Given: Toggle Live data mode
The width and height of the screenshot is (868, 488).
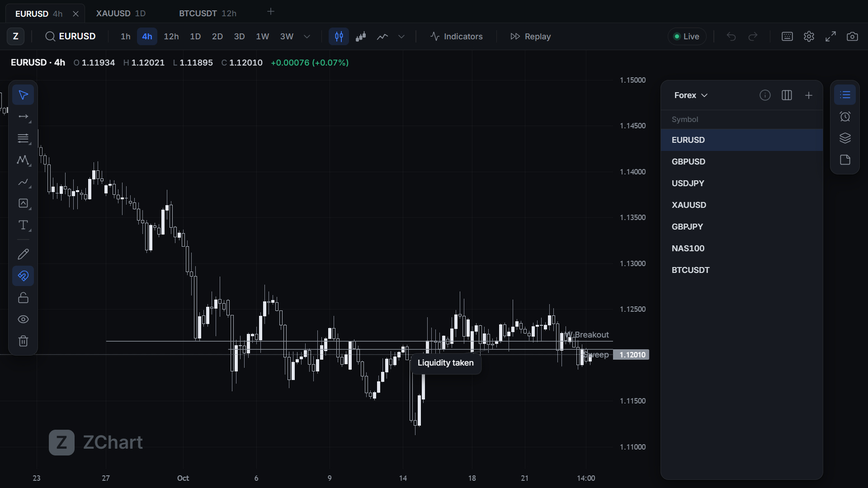Looking at the screenshot, I should point(687,37).
